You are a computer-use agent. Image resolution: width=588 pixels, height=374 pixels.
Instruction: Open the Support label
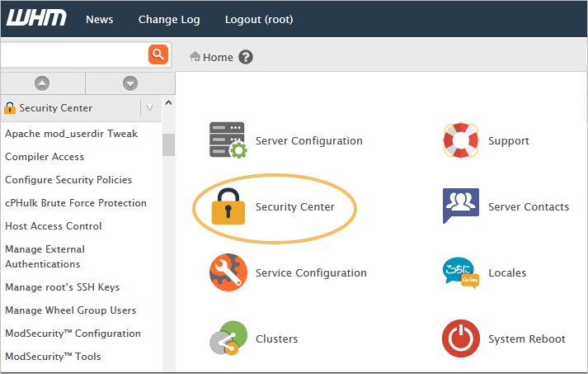(x=509, y=141)
